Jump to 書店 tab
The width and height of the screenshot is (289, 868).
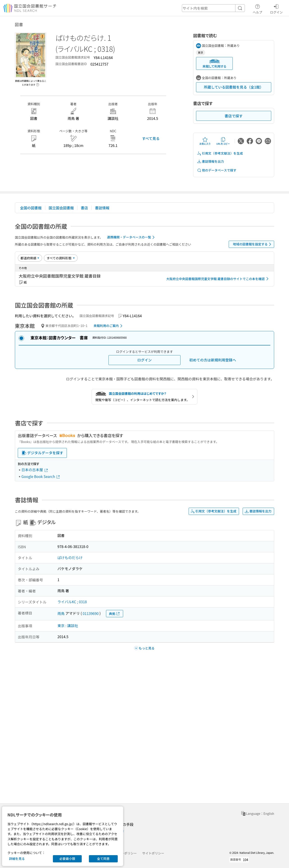coord(84,208)
